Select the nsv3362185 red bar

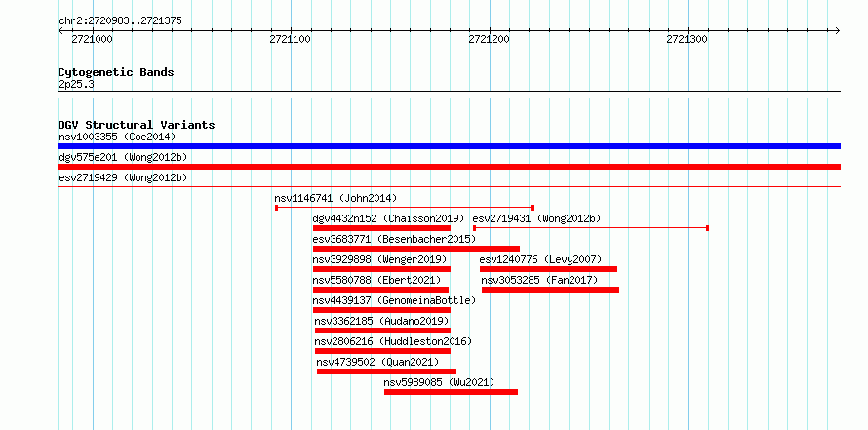click(x=382, y=331)
